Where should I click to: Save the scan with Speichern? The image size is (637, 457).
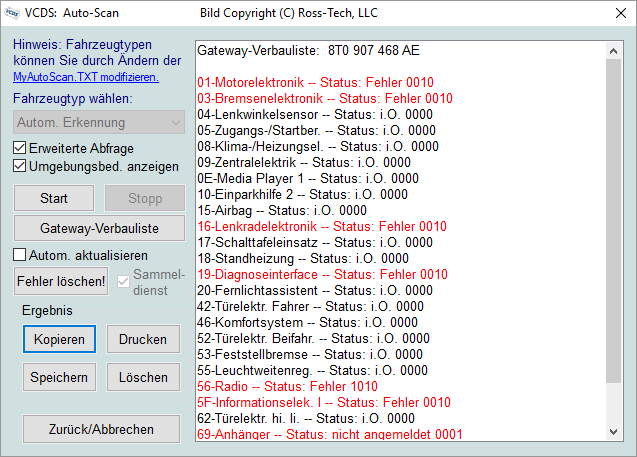coord(59,377)
